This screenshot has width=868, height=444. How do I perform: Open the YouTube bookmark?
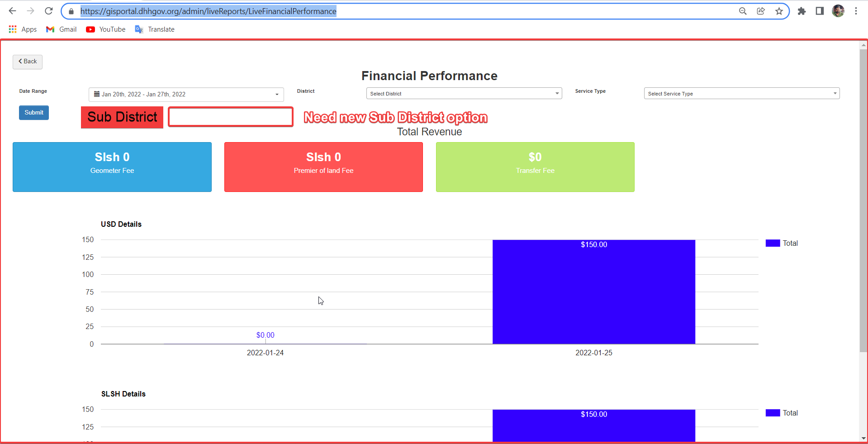[x=106, y=29]
